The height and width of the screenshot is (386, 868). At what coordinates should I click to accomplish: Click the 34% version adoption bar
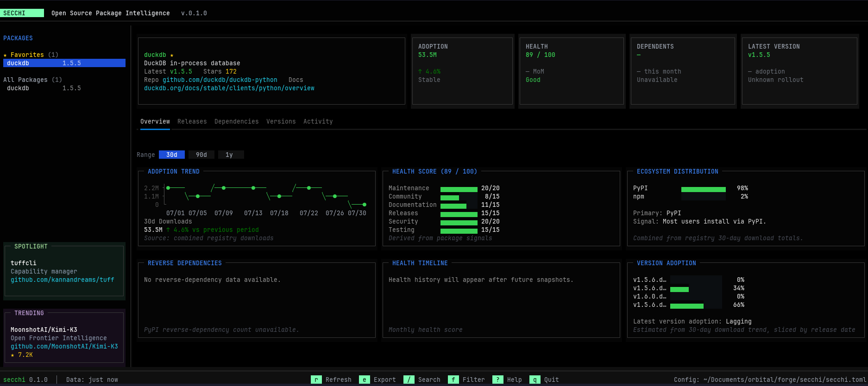696,289
